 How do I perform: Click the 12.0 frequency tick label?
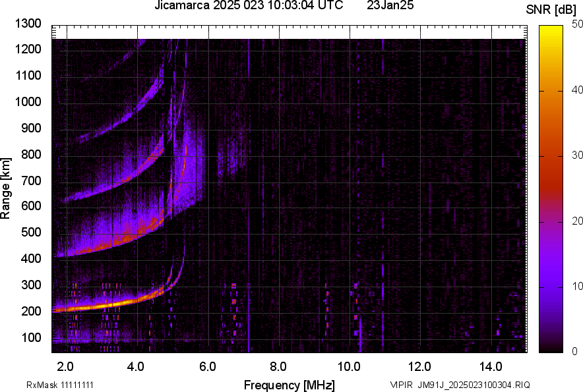point(420,366)
